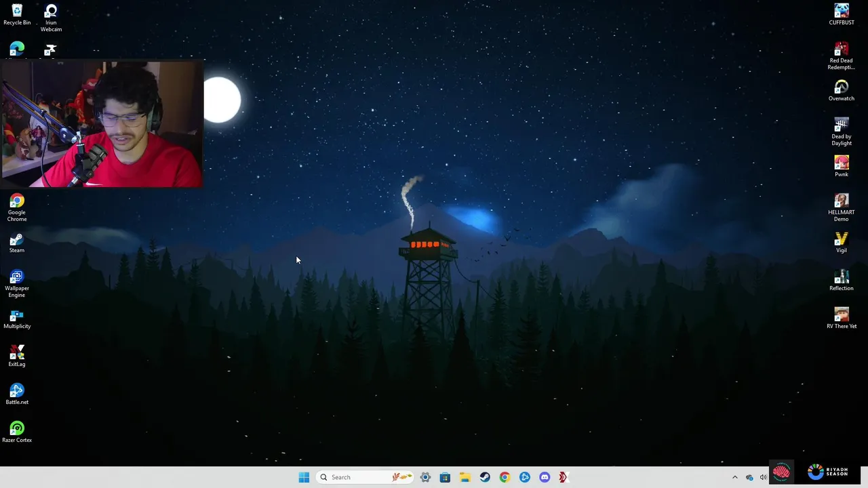This screenshot has height=488, width=868.
Task: Open the Recycle Bin desktop icon
Action: click(17, 15)
